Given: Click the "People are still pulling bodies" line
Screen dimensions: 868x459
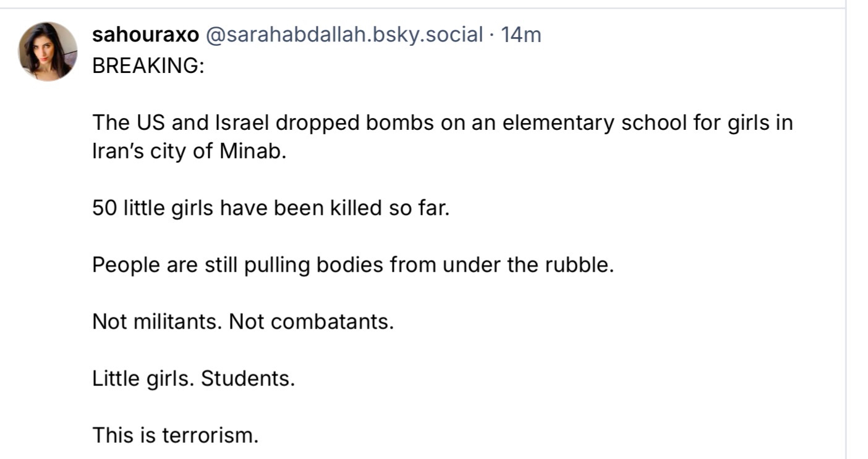Looking at the screenshot, I should [x=352, y=265].
